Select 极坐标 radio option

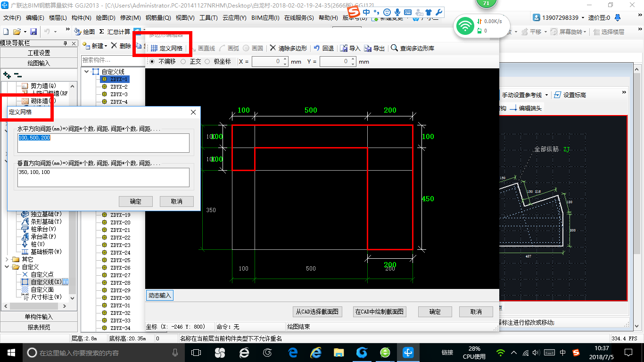(218, 62)
